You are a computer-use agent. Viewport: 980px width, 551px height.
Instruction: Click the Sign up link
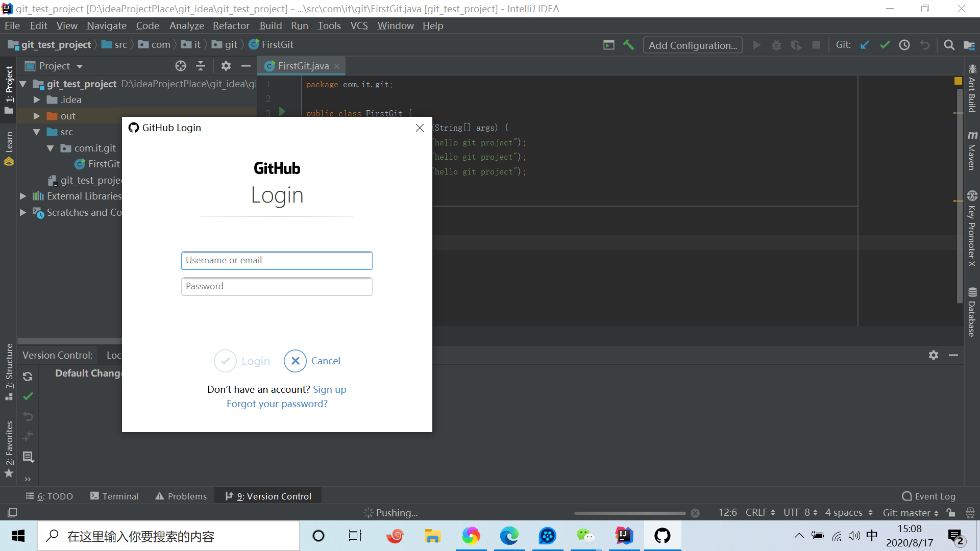point(329,389)
